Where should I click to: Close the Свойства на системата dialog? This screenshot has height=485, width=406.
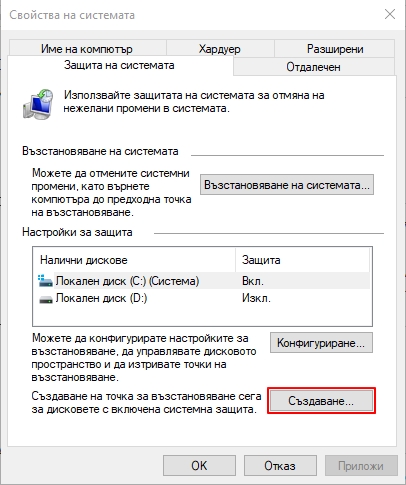pos(390,15)
